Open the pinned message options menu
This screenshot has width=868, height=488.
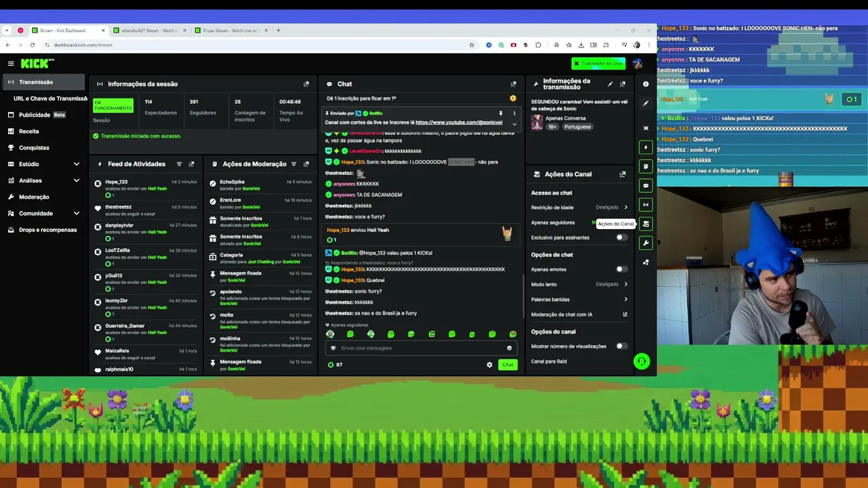514,113
